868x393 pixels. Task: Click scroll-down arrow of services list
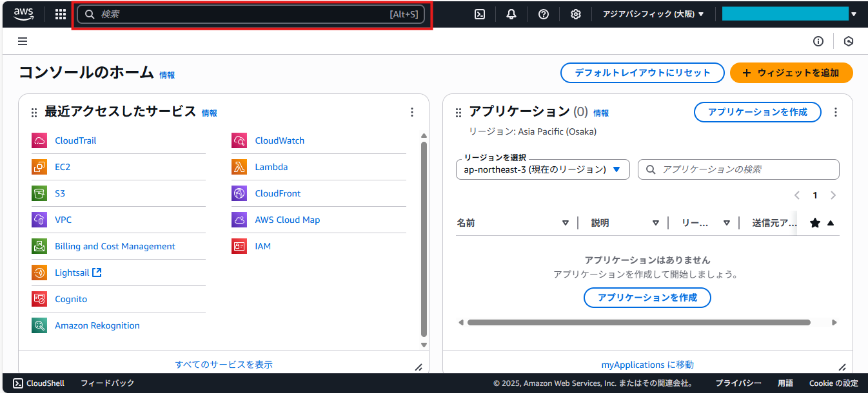pos(424,345)
